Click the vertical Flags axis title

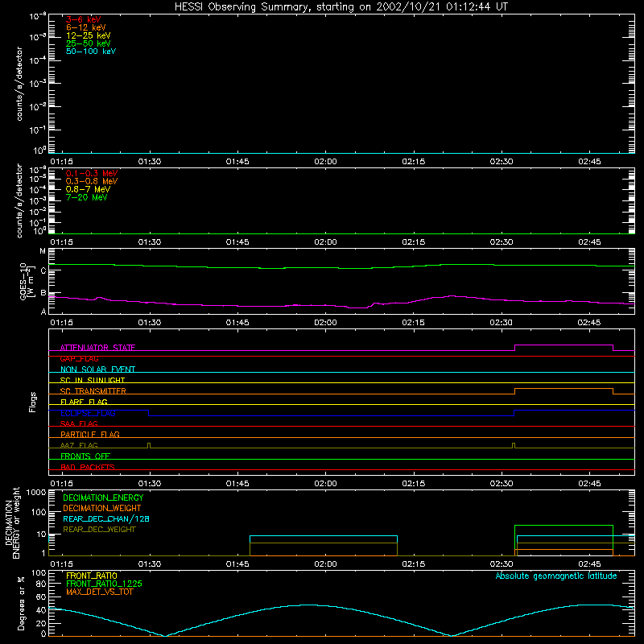click(x=33, y=402)
